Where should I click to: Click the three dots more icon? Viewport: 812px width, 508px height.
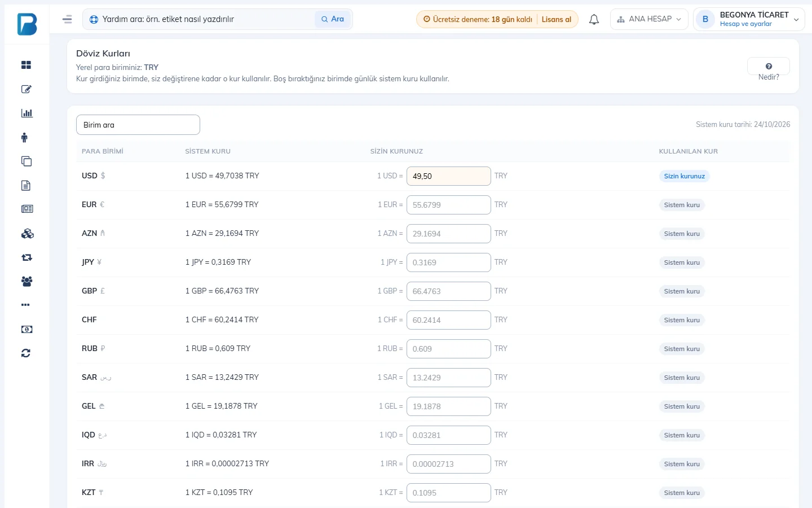coord(25,305)
